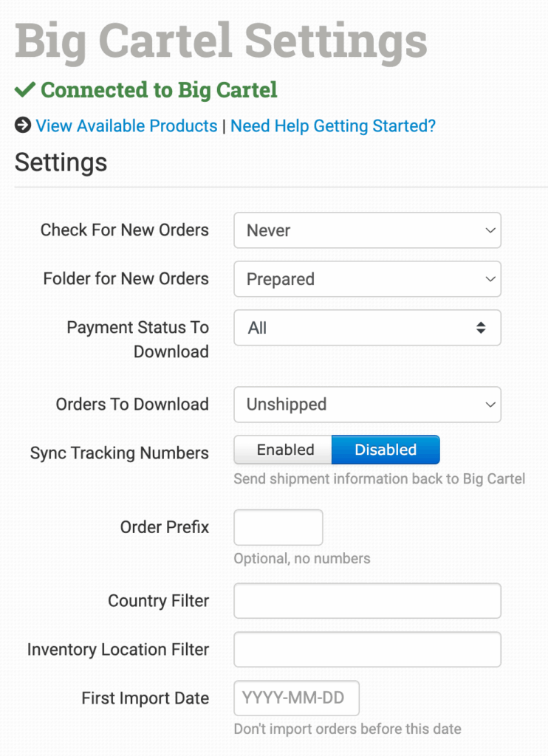Click the Connected to Big Cartel status text

pos(159,90)
